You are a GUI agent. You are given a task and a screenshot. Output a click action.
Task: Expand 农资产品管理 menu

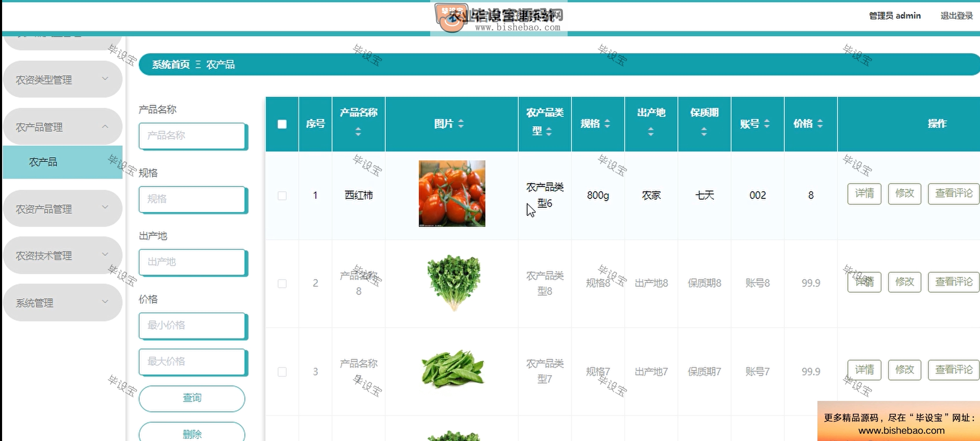point(62,209)
